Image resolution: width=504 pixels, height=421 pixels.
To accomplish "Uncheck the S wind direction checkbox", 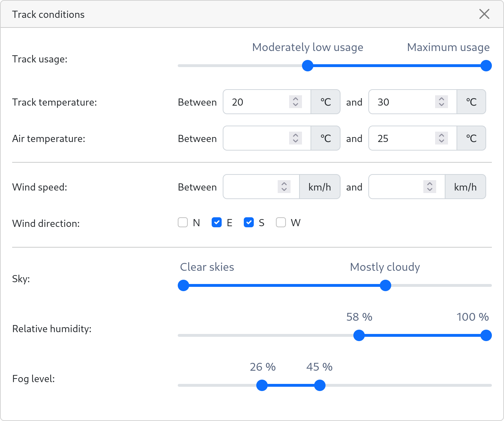I will tap(249, 223).
